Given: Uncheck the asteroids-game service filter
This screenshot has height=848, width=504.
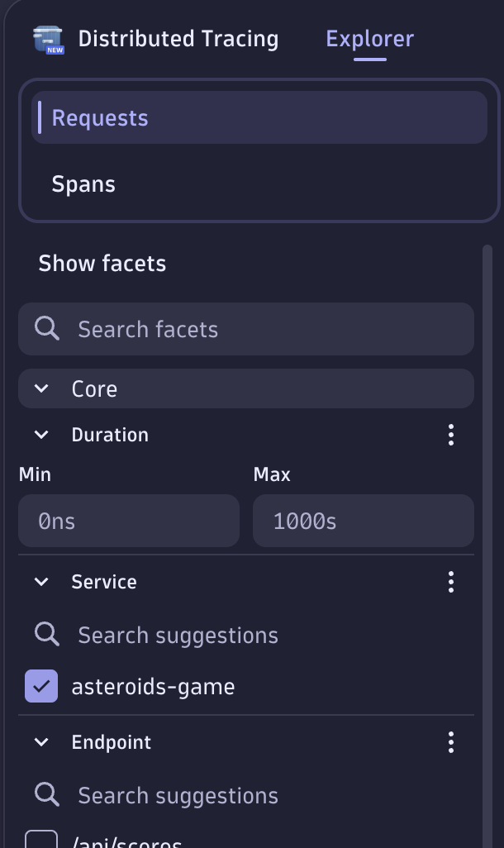Looking at the screenshot, I should click(40, 686).
